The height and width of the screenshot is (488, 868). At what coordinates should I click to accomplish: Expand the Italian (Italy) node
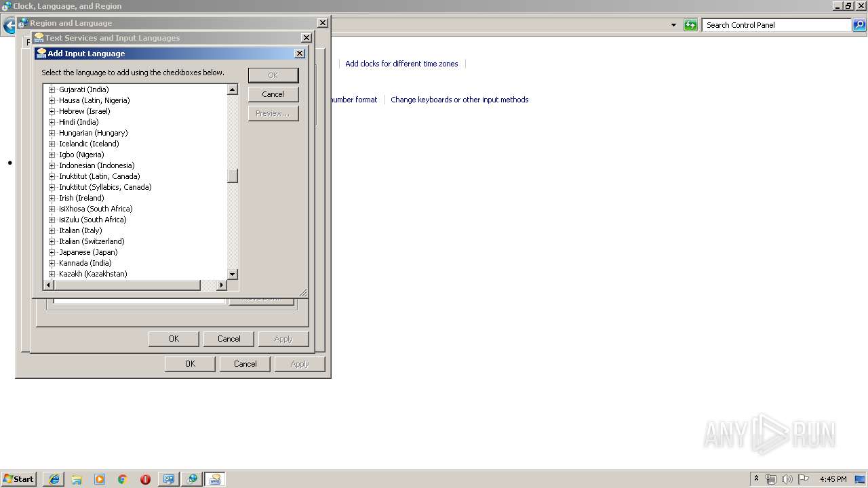52,230
